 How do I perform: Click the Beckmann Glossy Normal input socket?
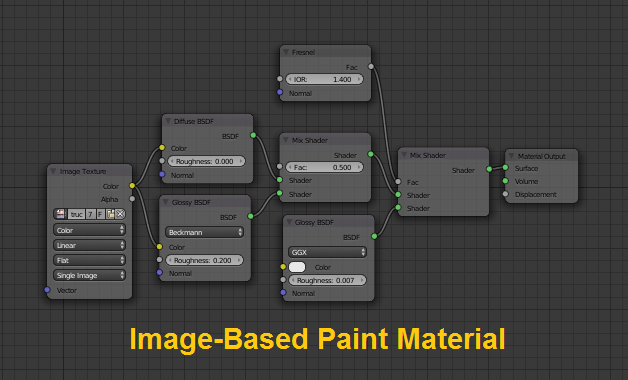159,273
